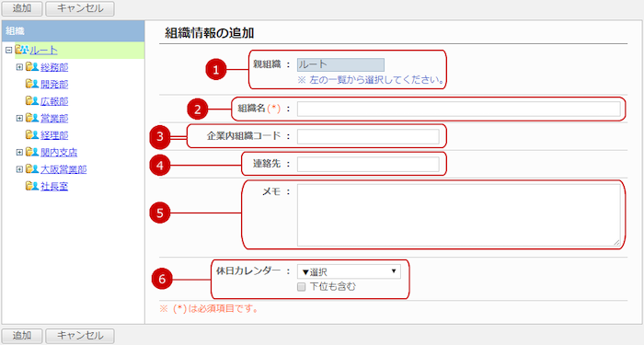Click the folder icon beside 営業部
The width and height of the screenshot is (644, 345).
coord(32,118)
